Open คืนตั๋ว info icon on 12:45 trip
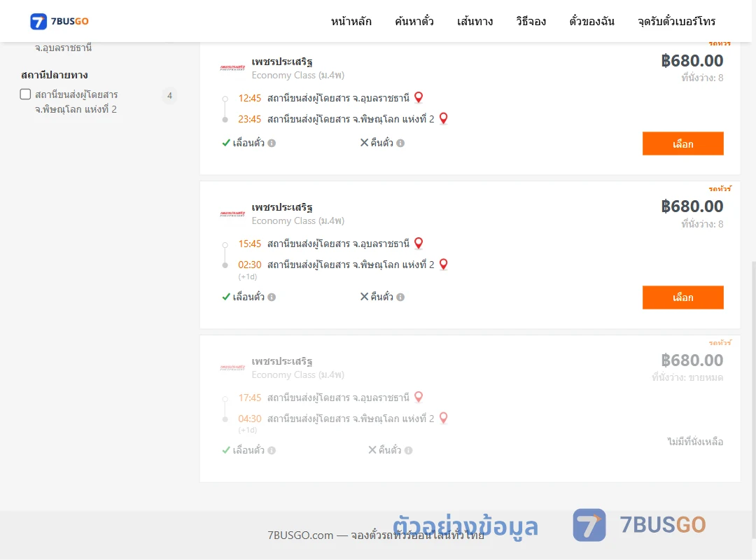 click(400, 143)
